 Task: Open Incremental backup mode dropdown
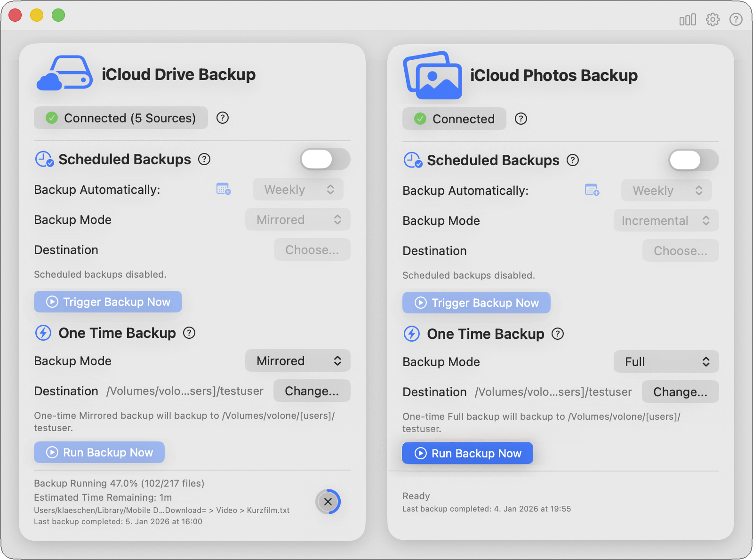(666, 221)
